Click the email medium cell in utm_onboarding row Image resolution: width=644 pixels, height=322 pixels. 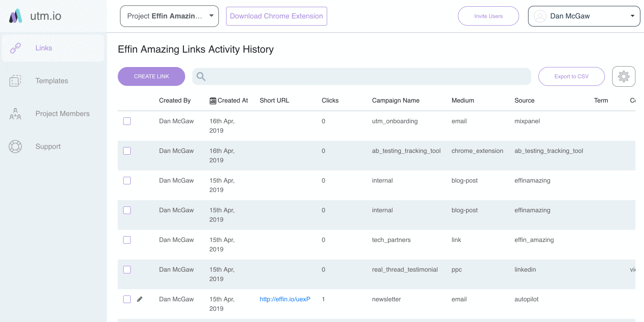tap(459, 121)
